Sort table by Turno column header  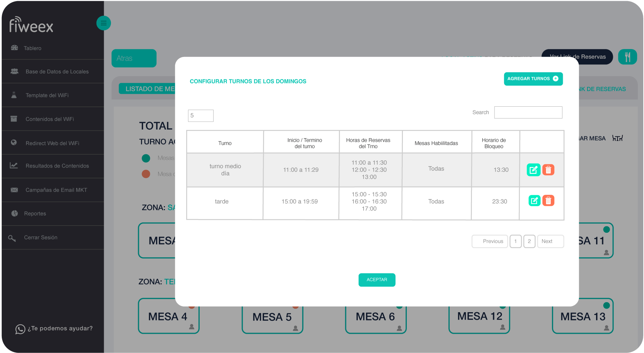coord(225,143)
